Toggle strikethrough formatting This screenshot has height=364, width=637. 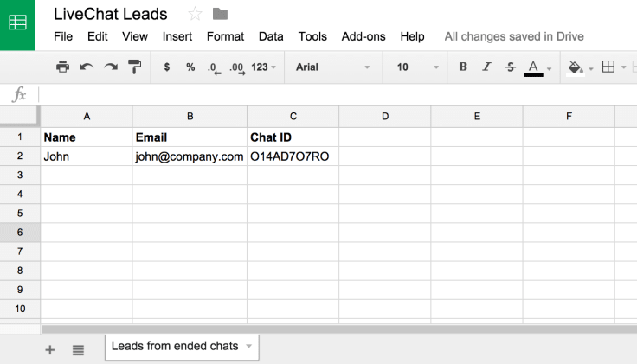click(511, 67)
